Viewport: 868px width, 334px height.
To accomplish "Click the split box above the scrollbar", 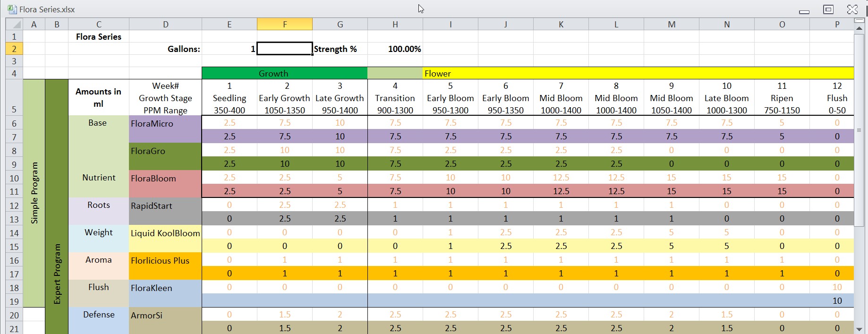I will click(859, 20).
